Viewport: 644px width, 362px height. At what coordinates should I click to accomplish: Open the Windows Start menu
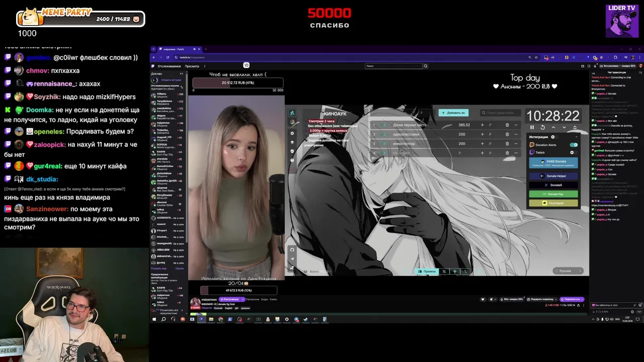[154, 319]
